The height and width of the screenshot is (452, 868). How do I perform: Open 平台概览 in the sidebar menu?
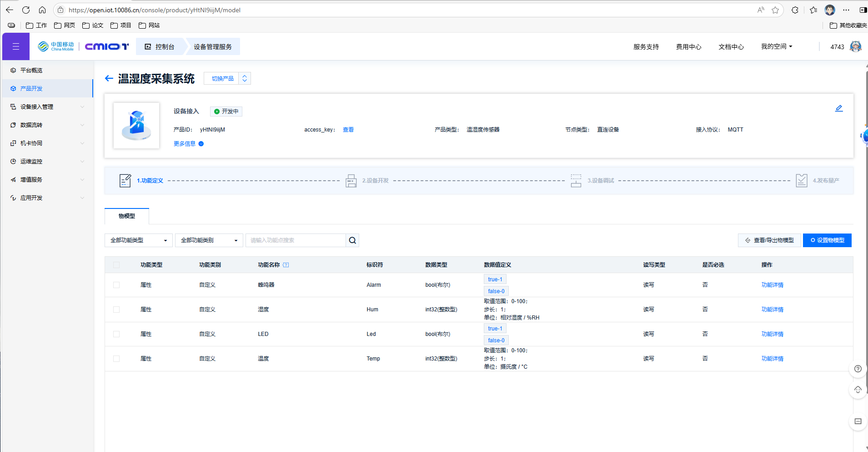[x=31, y=70]
